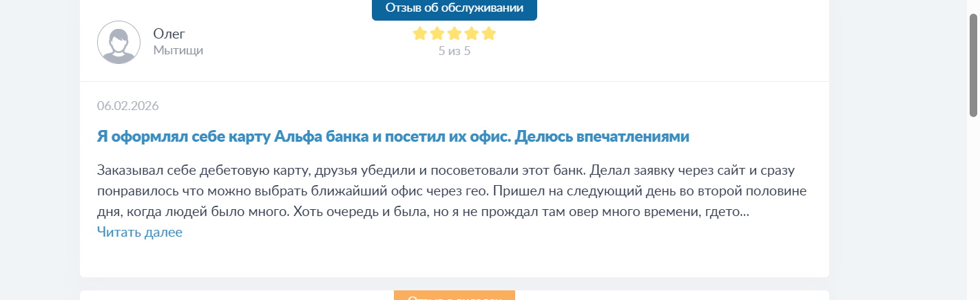Click the review date '06.02.2026'

tap(128, 106)
